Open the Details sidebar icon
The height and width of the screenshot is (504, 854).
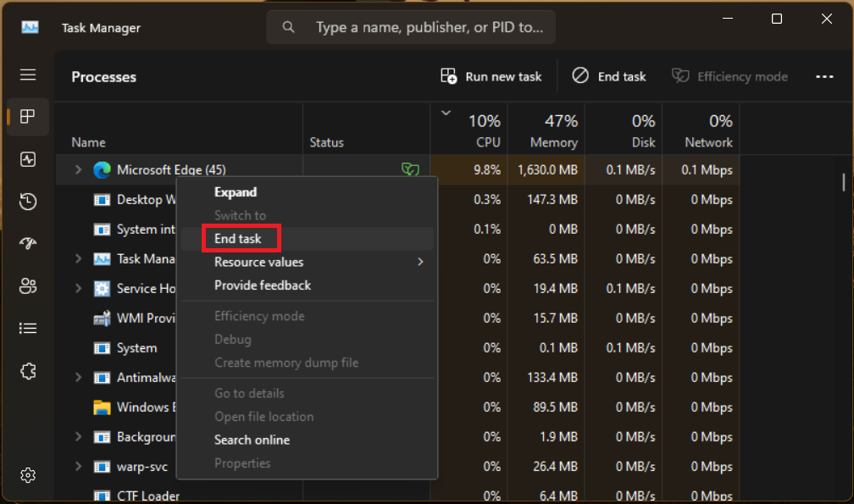click(28, 329)
